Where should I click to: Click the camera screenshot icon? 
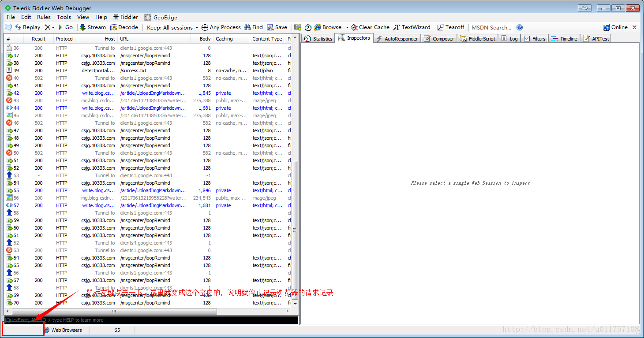point(298,27)
